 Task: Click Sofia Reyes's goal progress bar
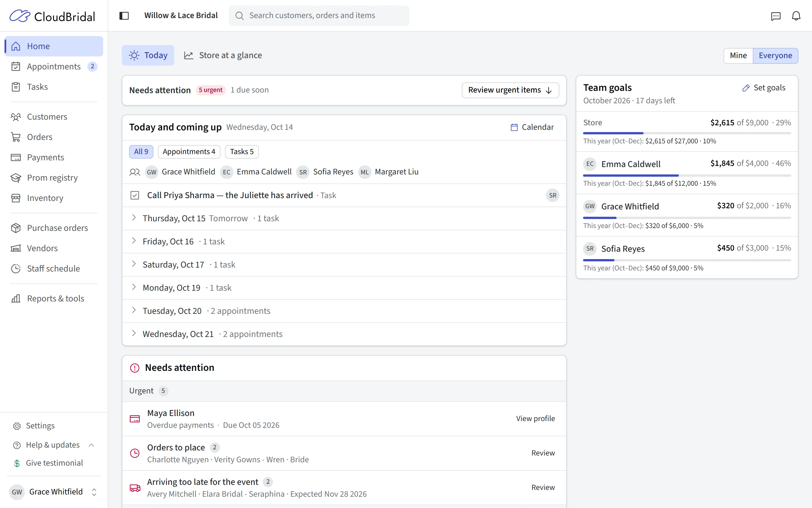tap(687, 260)
